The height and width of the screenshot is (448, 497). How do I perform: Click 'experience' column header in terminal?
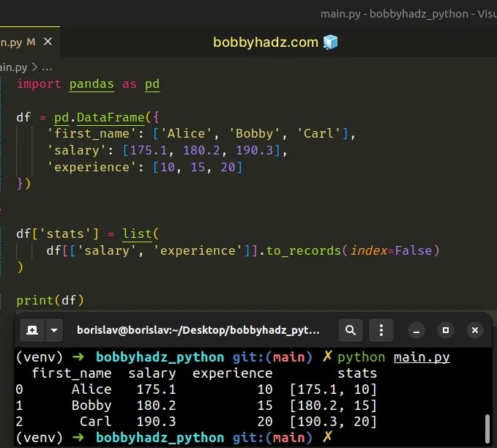pyautogui.click(x=232, y=373)
